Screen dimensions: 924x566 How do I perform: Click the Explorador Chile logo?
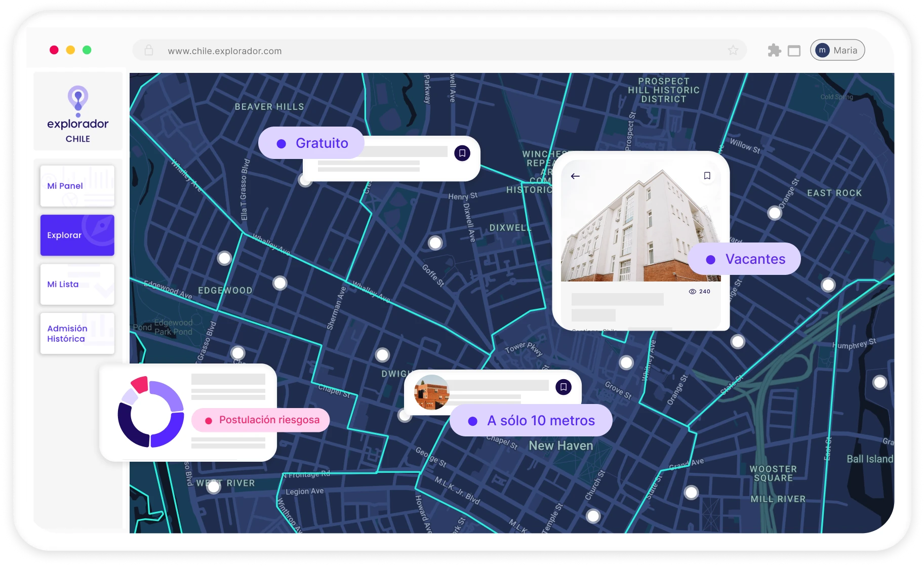pyautogui.click(x=78, y=114)
